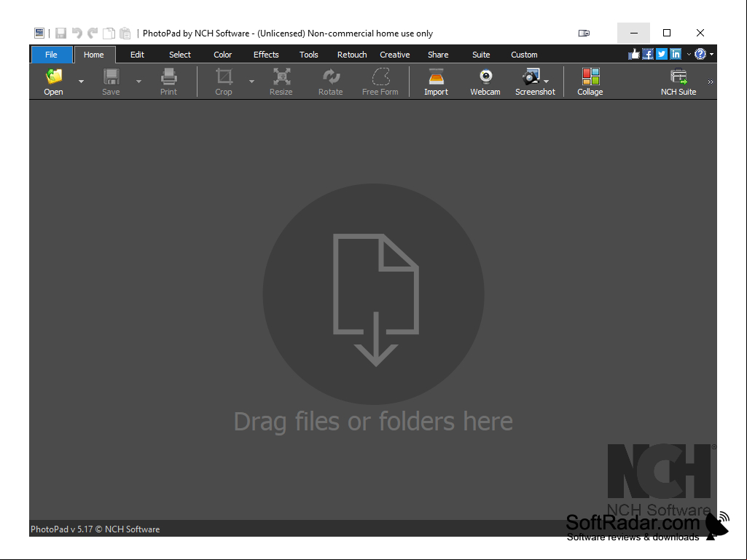Share via the Facebook icon
Screen dimensions: 747x560
(x=647, y=55)
